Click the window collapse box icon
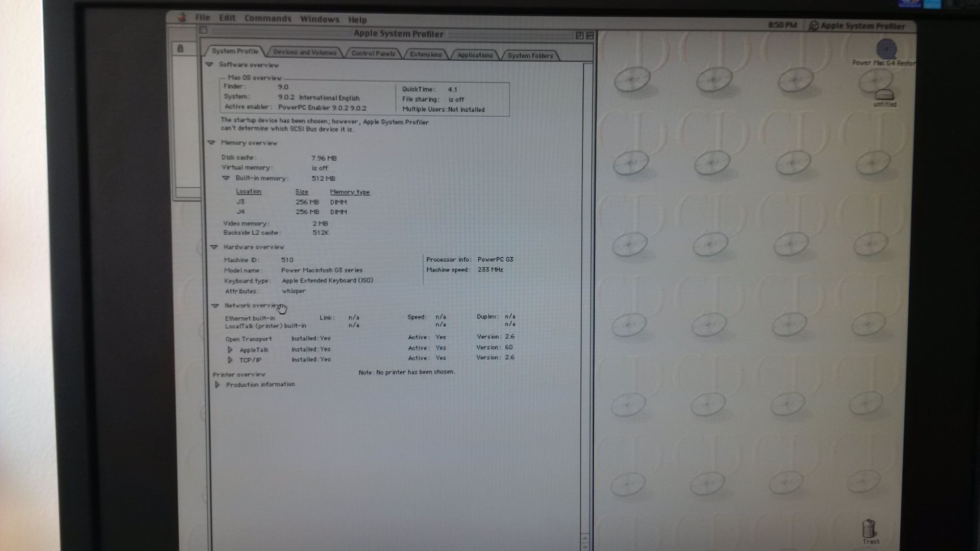Screen dimensions: 980x551 click(x=590, y=35)
